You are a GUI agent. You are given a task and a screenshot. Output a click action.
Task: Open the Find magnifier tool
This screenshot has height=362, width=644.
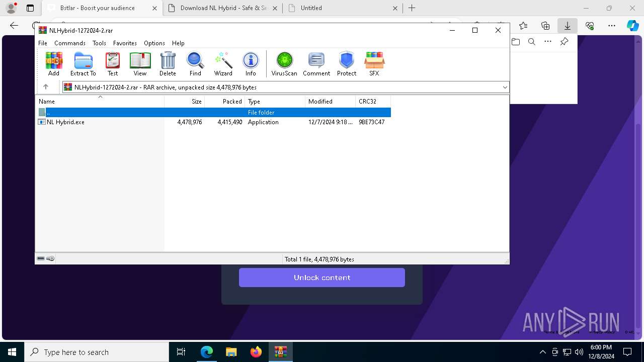point(195,64)
